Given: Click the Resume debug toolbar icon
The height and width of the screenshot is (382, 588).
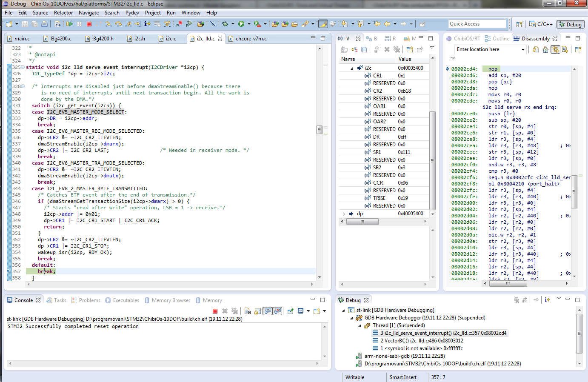Looking at the screenshot, I should (69, 24).
